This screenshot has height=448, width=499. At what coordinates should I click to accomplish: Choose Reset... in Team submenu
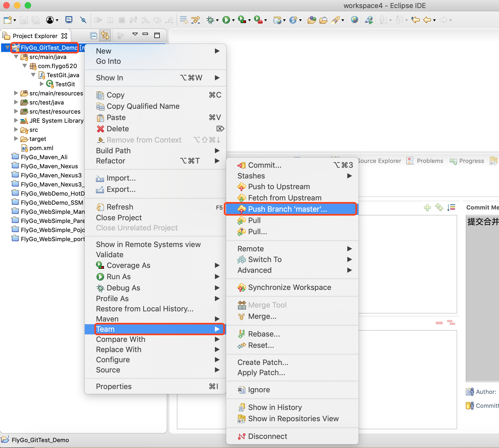tap(292, 345)
